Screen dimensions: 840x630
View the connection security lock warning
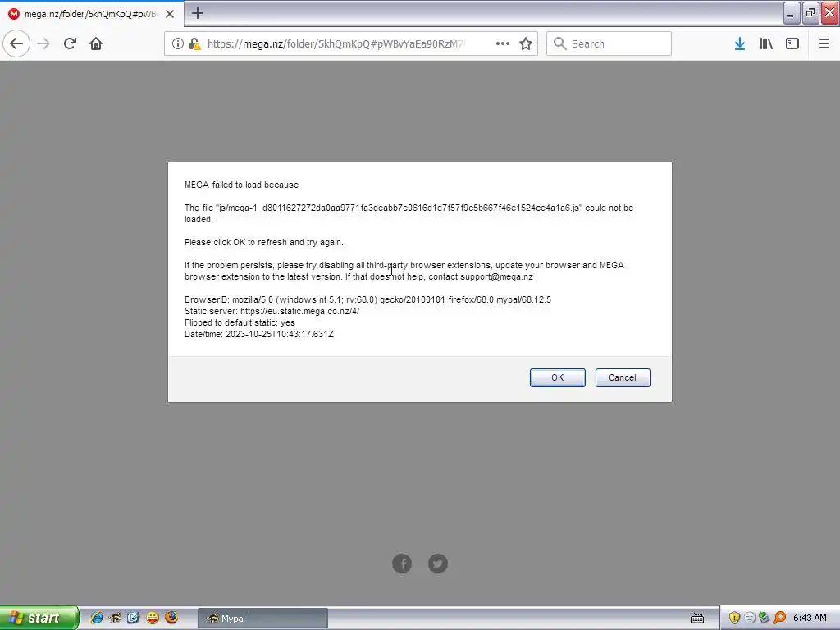point(195,43)
